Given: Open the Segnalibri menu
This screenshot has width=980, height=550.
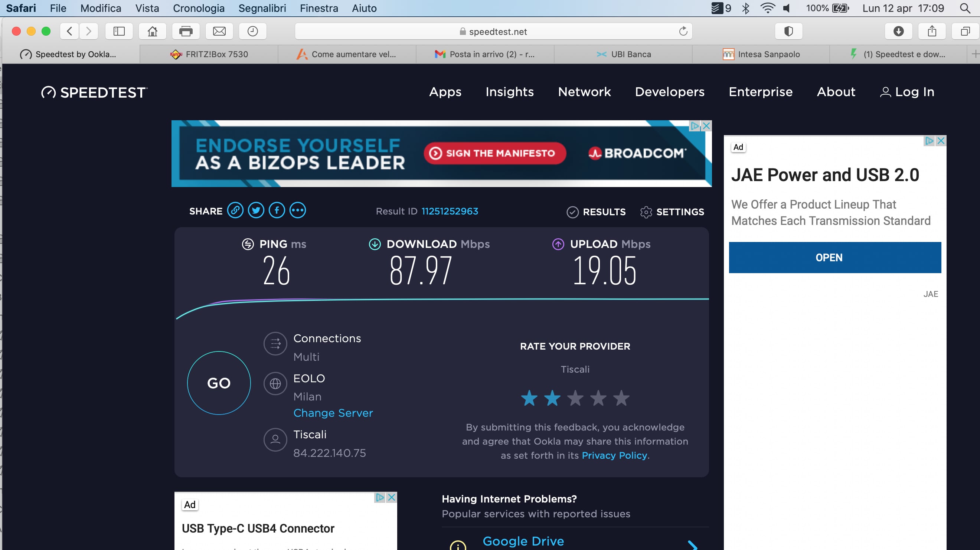Looking at the screenshot, I should click(262, 8).
